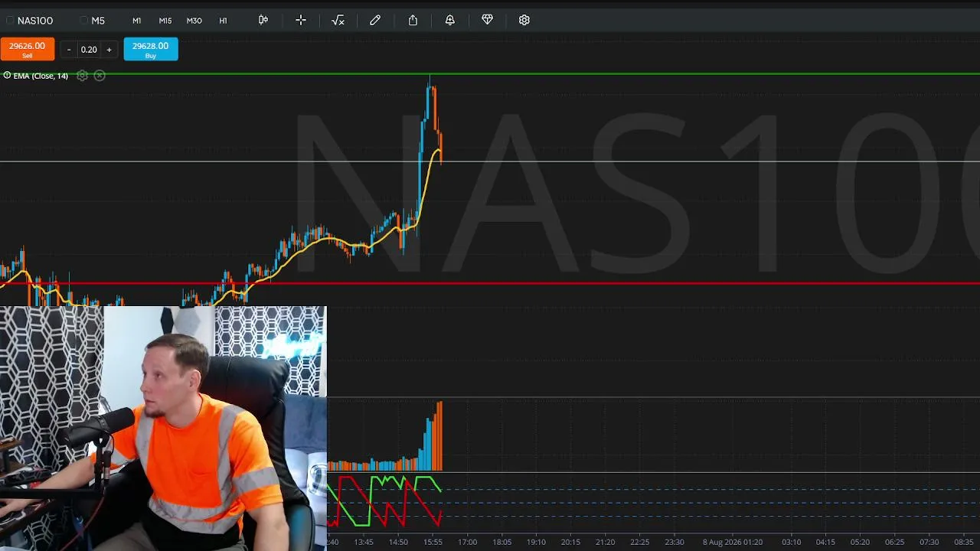Click the EMA (Close, 14) label
The width and height of the screenshot is (980, 551).
click(41, 76)
